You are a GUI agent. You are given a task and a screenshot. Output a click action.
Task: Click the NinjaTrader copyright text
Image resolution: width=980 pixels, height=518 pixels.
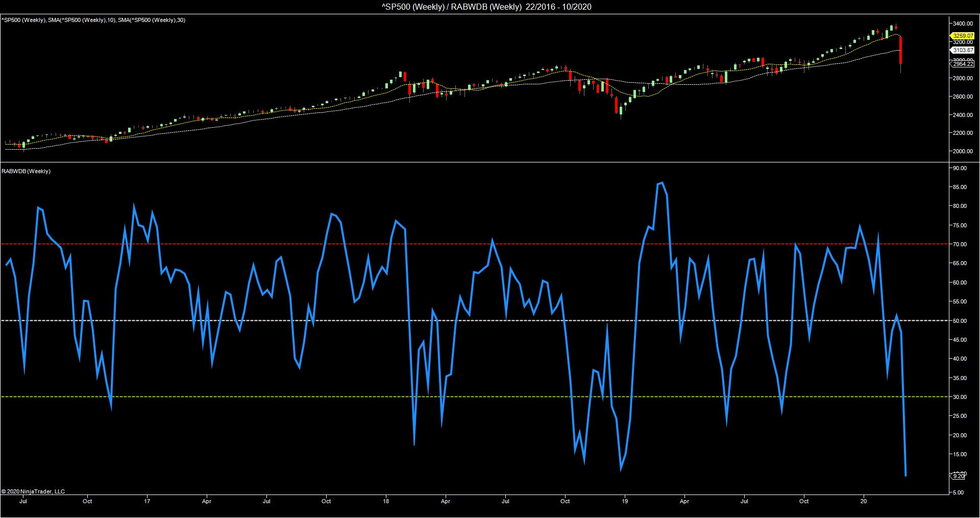[33, 491]
